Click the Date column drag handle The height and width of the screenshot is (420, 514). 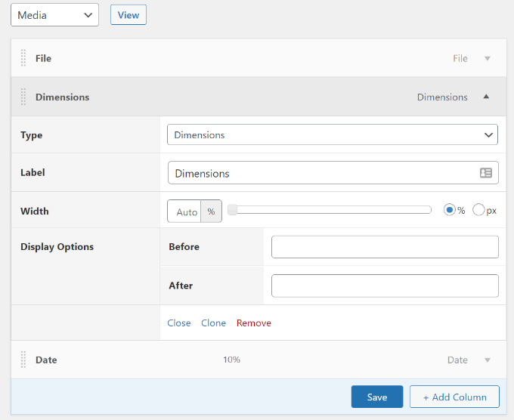tap(23, 360)
